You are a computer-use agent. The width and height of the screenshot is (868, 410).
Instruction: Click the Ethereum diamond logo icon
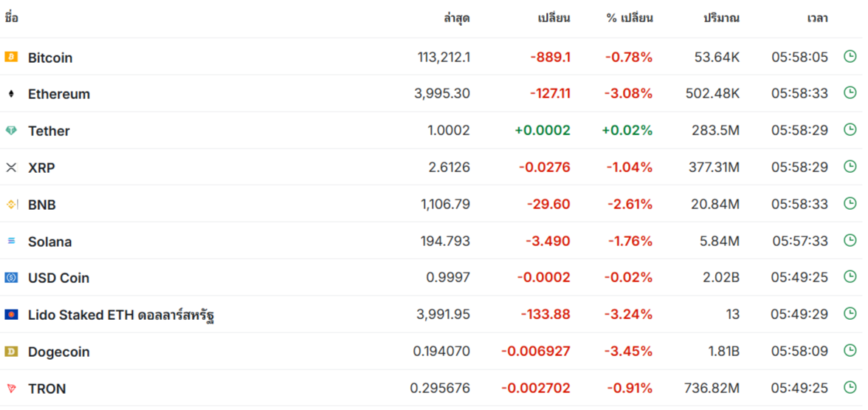tap(11, 94)
